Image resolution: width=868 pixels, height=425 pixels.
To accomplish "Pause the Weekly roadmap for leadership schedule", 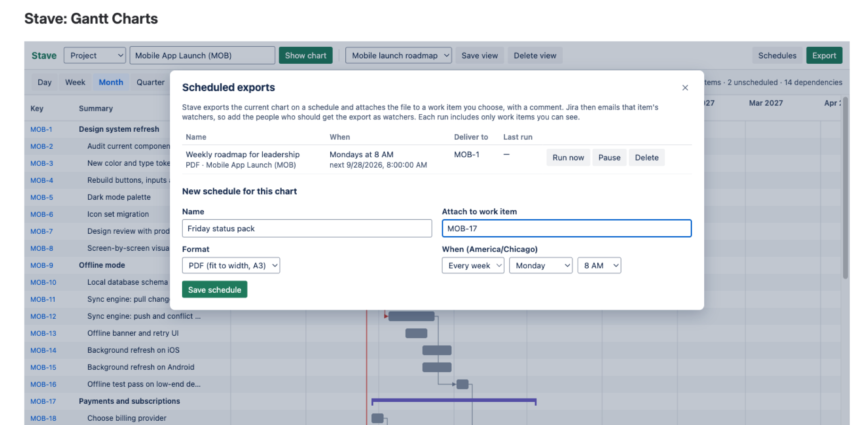I will pos(609,158).
